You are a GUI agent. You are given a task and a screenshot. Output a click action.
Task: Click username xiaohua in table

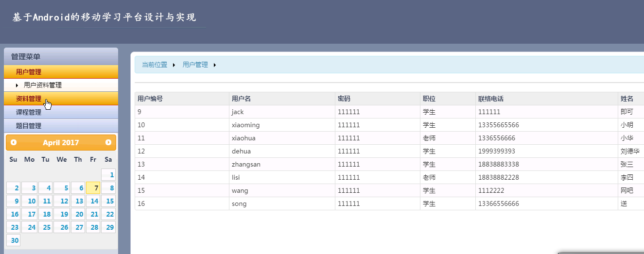point(244,138)
